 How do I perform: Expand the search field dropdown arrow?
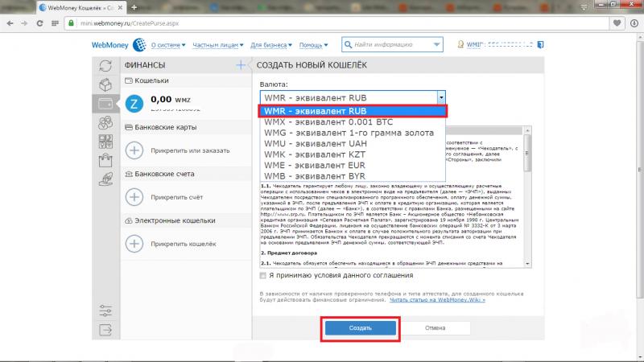pos(436,44)
